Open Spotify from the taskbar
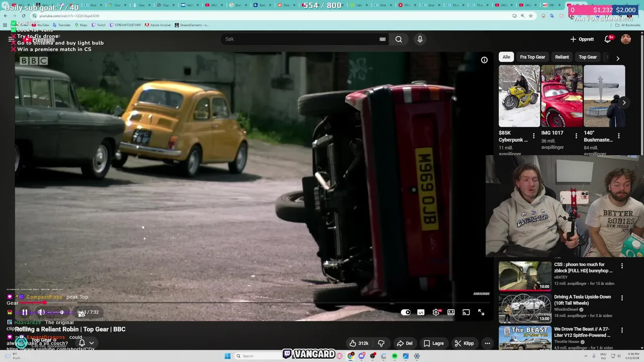This screenshot has width=644, height=362. [394, 356]
